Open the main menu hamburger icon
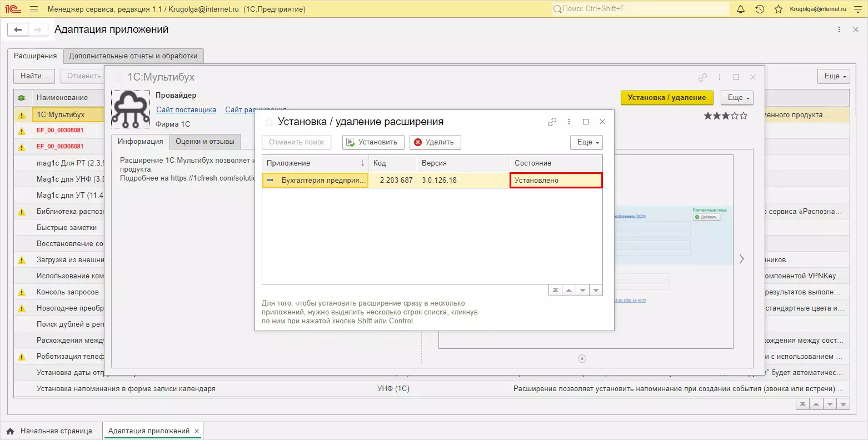This screenshot has height=440, width=868. click(34, 9)
